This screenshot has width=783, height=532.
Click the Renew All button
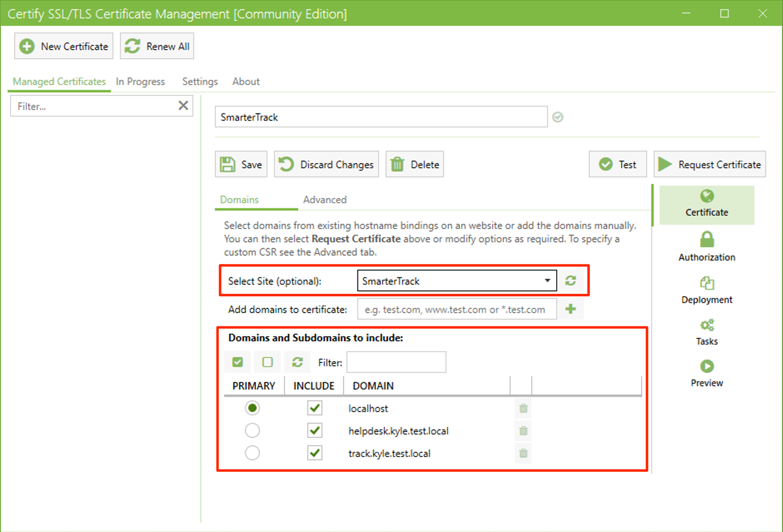point(157,46)
